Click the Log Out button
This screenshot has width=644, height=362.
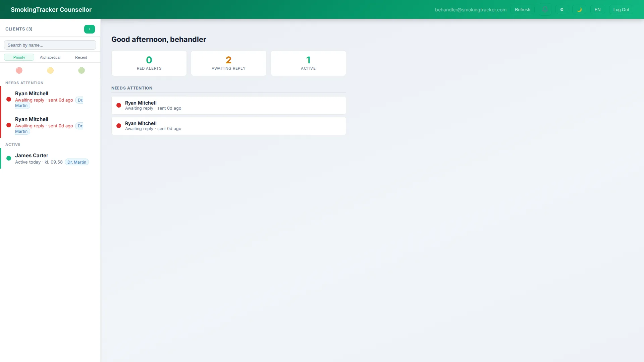(x=621, y=9)
